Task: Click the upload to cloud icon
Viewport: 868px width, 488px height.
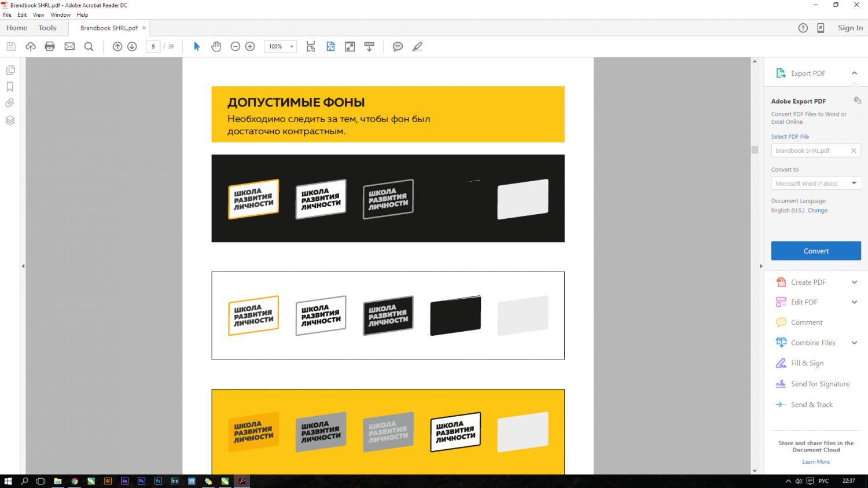Action: (31, 46)
